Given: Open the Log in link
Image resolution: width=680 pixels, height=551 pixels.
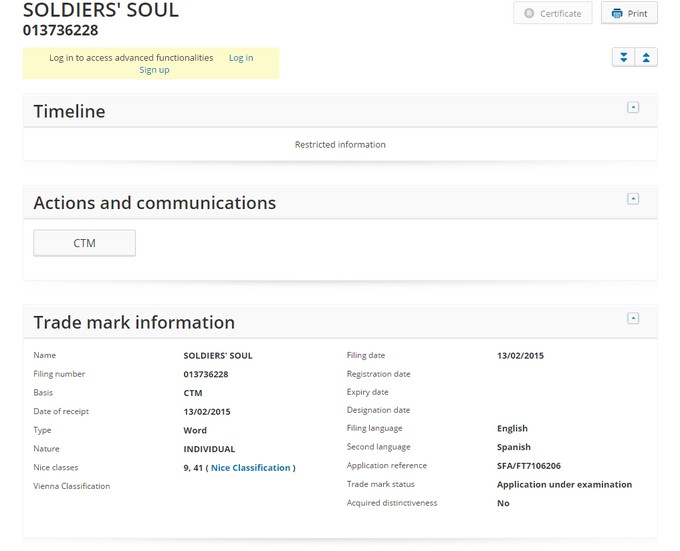Looking at the screenshot, I should [241, 58].
